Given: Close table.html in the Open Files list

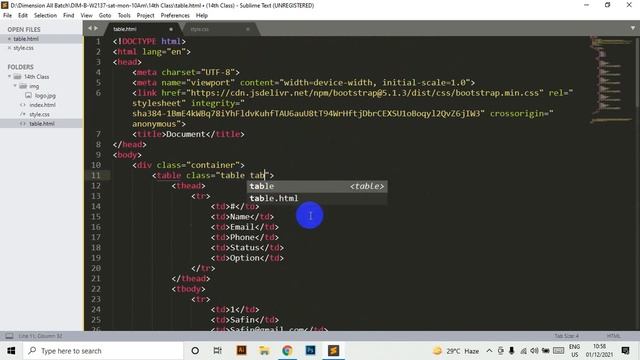Looking at the screenshot, I should tap(9, 39).
